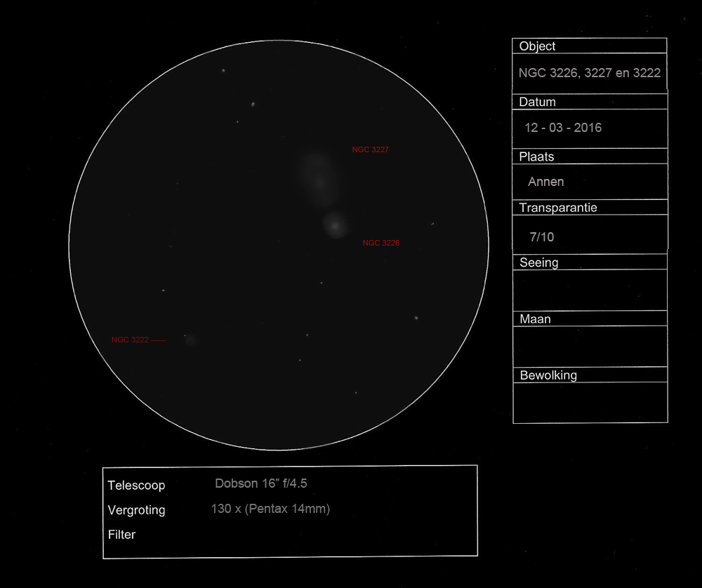The height and width of the screenshot is (588, 702).
Task: Click the Seeing heading
Action: point(539,262)
